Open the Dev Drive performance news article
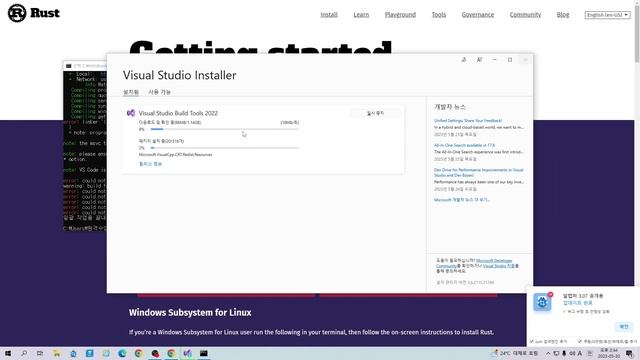The height and width of the screenshot is (360, 640). 478,172
